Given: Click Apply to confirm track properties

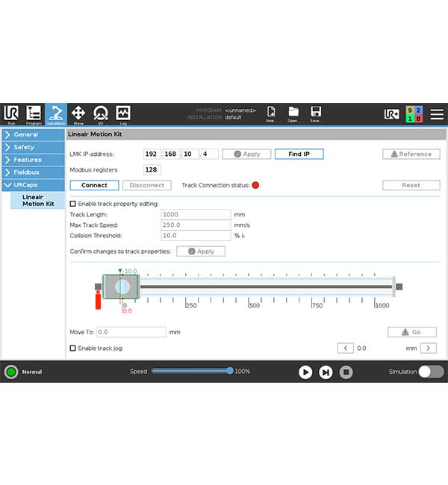Looking at the screenshot, I should 201,251.
